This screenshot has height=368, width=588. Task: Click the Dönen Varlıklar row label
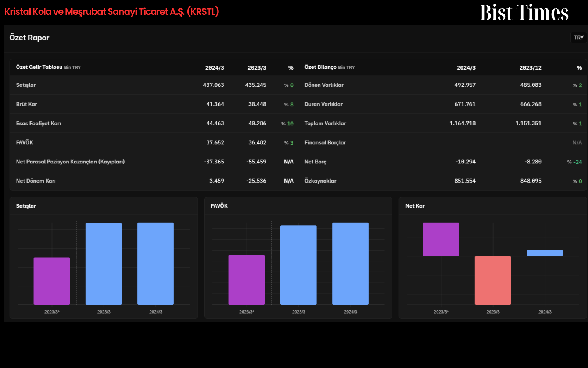coord(324,85)
